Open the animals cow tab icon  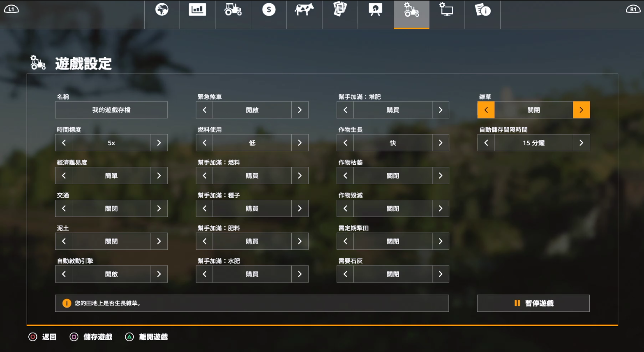tap(304, 9)
